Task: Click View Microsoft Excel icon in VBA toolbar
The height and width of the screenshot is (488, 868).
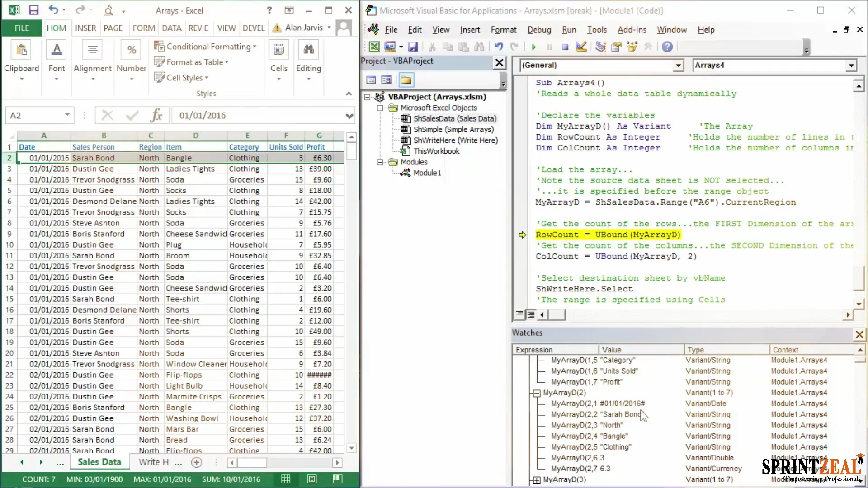Action: coord(374,47)
